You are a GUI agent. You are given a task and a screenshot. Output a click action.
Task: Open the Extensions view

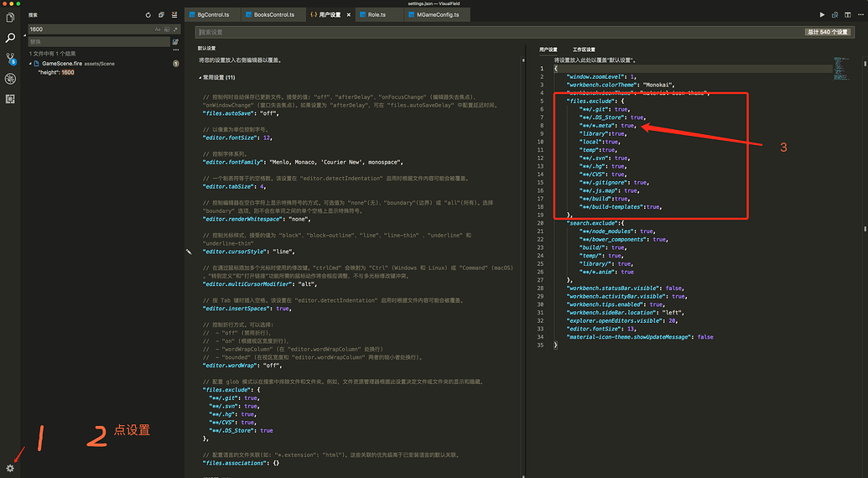[10, 99]
